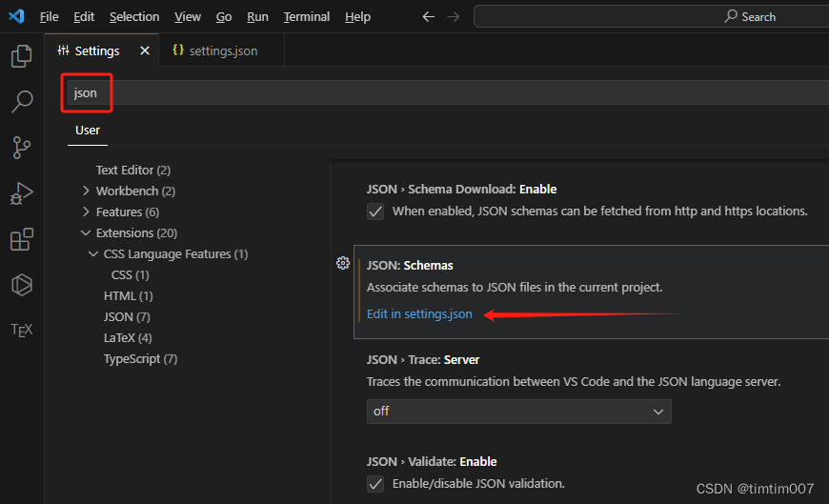The width and height of the screenshot is (829, 504).
Task: Go back with the left arrow
Action: pyautogui.click(x=428, y=17)
